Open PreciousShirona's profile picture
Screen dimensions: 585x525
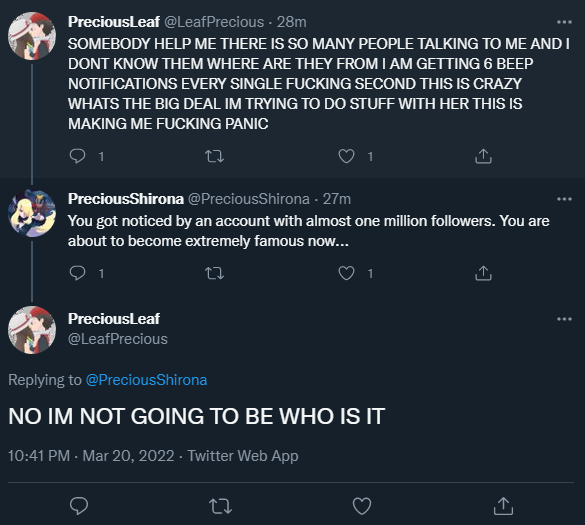point(32,213)
